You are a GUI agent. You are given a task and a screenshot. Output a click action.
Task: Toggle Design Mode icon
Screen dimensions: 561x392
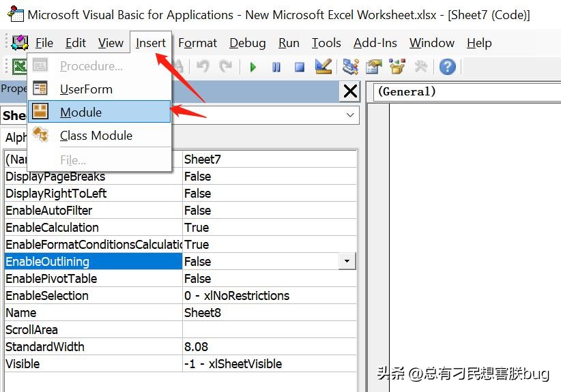pyautogui.click(x=323, y=66)
